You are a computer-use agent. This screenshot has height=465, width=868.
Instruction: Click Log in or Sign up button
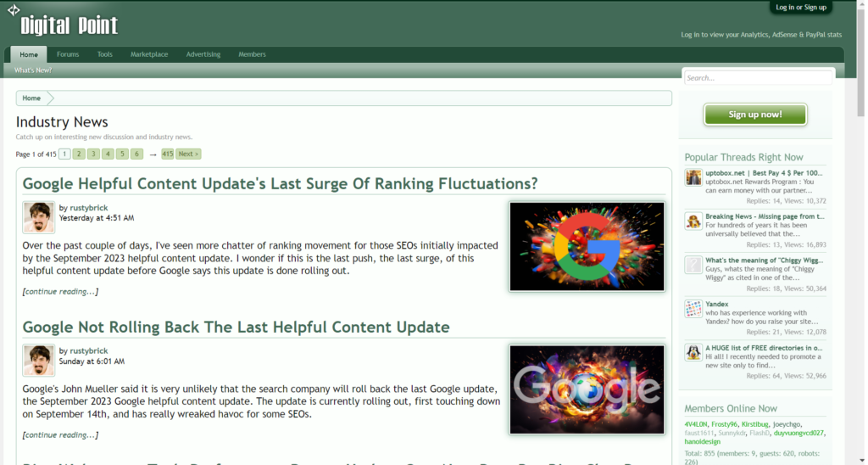click(800, 7)
